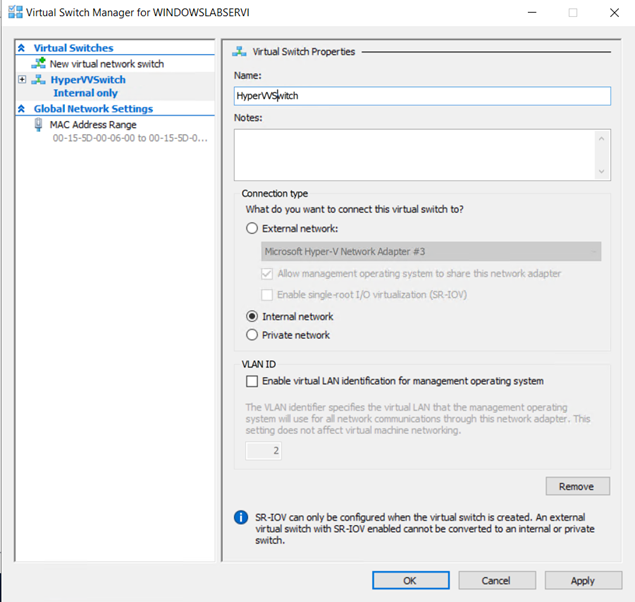This screenshot has width=635, height=602.
Task: Expand the HyperVVSwitch tree node plus box
Action: tap(22, 79)
